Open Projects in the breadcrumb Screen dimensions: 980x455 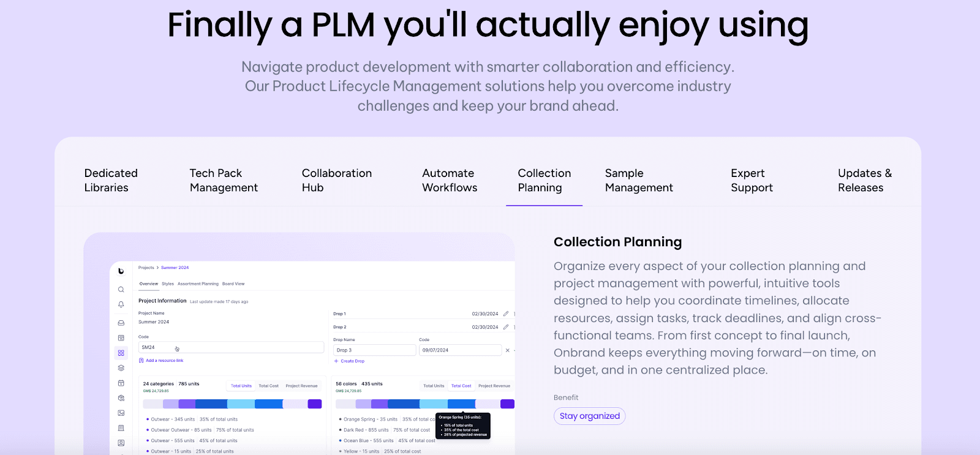tap(146, 268)
